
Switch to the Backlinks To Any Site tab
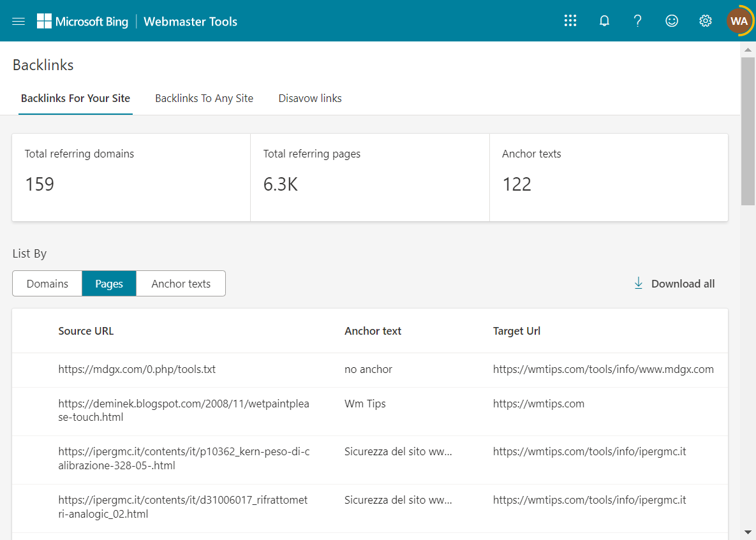point(204,98)
